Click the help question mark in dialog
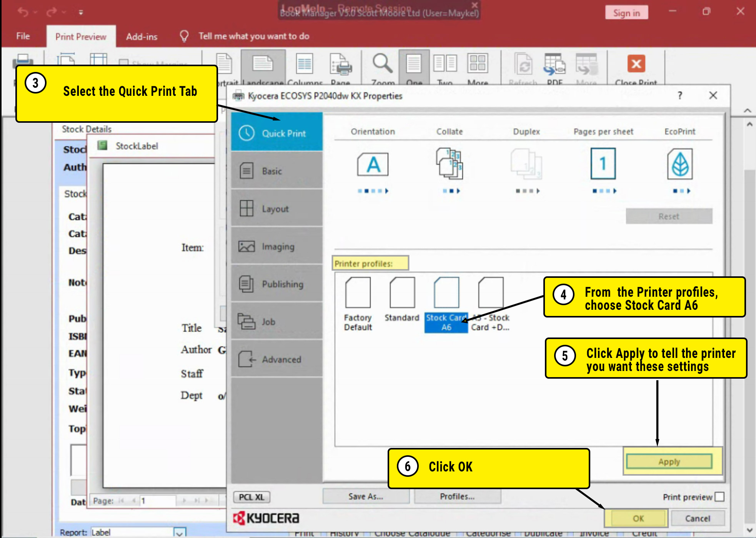756x538 pixels. (x=680, y=95)
